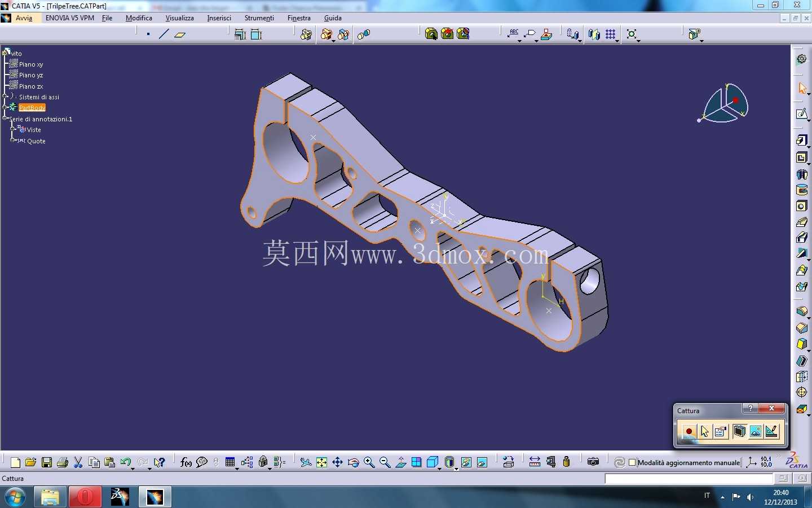Open the Windows Start menu
The height and width of the screenshot is (508, 812).
[x=15, y=497]
